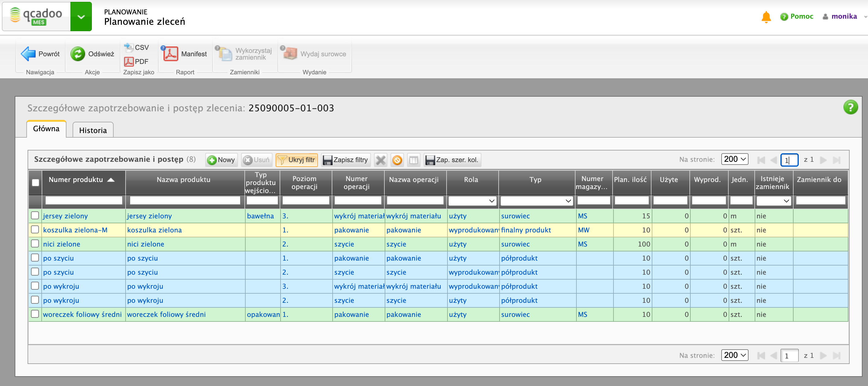
Task: Check the jersey zielony row checkbox
Action: coord(35,215)
